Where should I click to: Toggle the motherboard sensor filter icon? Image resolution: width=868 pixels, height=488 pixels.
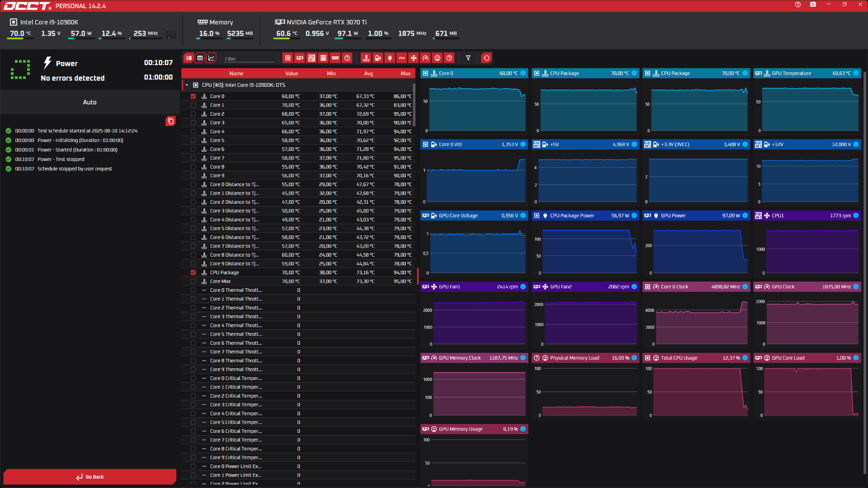[x=311, y=58]
